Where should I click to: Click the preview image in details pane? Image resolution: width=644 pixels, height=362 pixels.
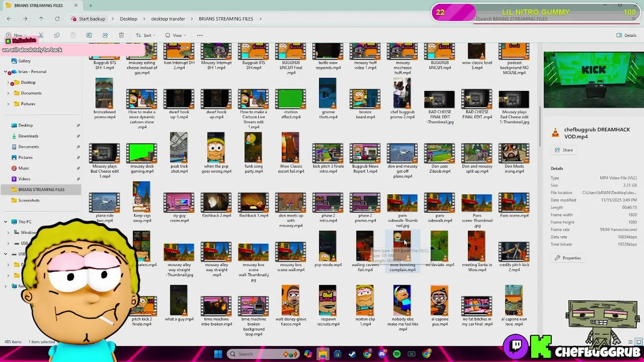(593, 79)
